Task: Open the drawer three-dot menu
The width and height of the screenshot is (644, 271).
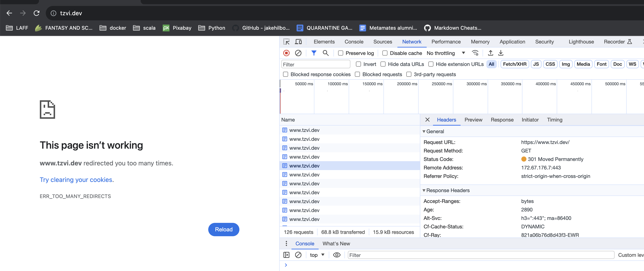Action: (286, 243)
